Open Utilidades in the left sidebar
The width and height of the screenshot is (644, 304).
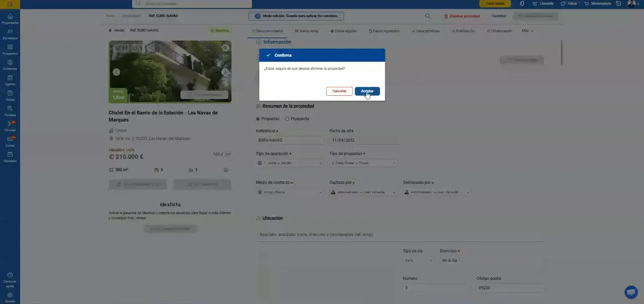click(x=10, y=157)
